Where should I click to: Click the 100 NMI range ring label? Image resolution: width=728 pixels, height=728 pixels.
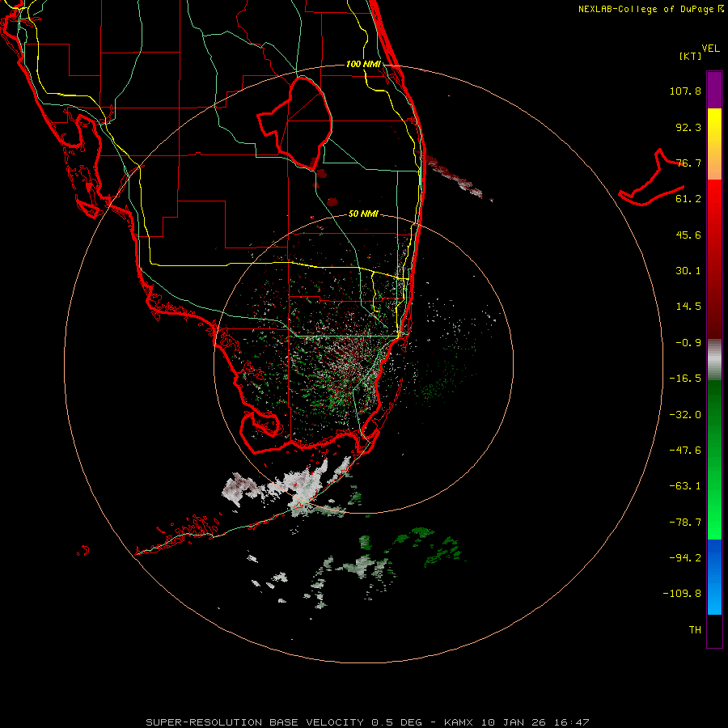pos(363,64)
